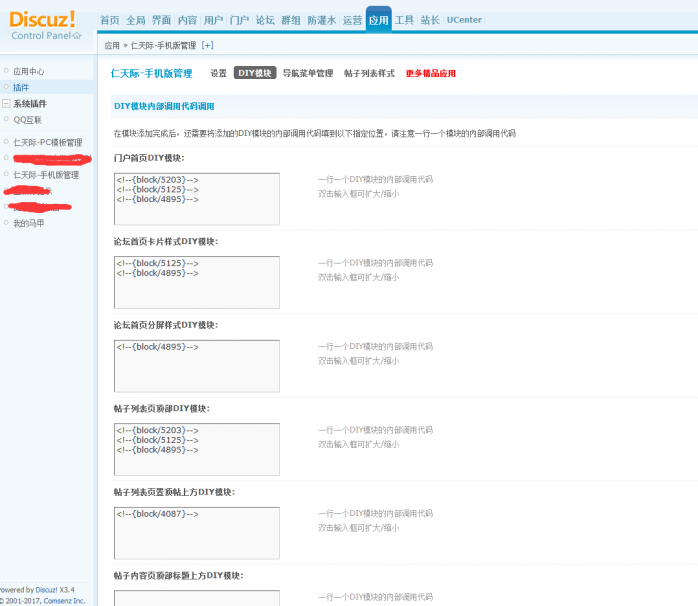Open 插件 in the sidebar

[x=21, y=87]
